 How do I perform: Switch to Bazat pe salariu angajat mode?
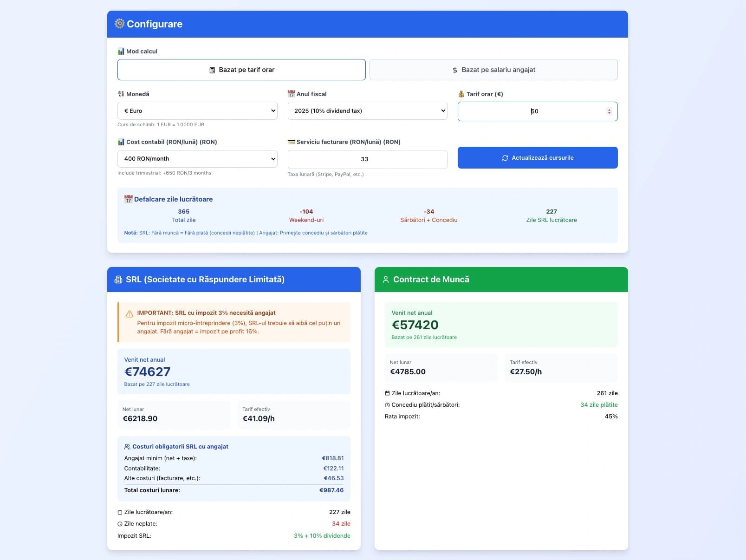click(493, 70)
